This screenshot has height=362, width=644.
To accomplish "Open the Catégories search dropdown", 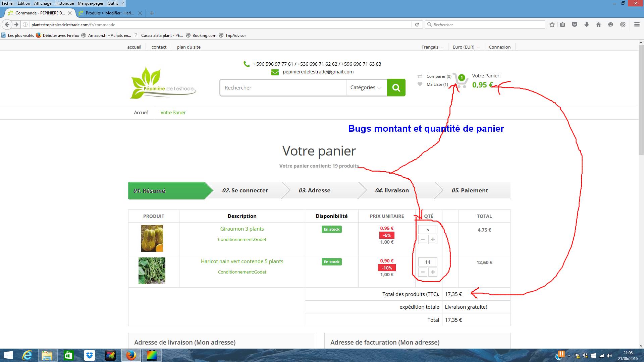I will click(366, 87).
